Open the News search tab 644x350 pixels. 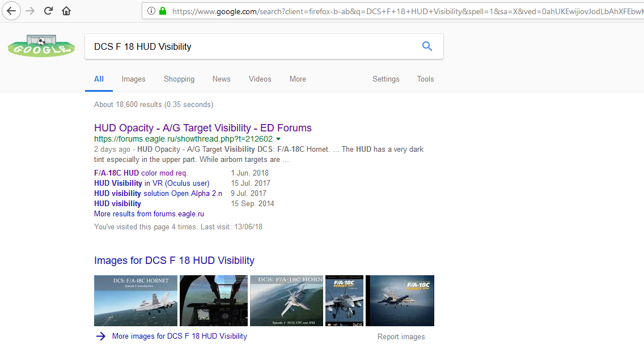click(221, 79)
